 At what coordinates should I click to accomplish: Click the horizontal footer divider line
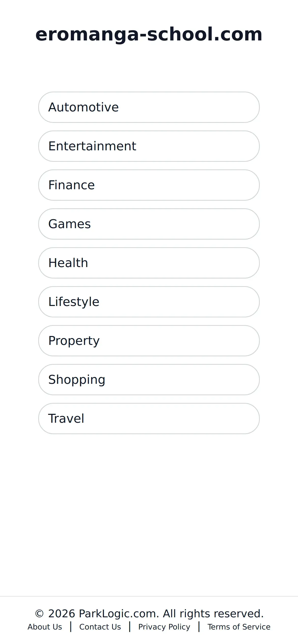tap(149, 596)
